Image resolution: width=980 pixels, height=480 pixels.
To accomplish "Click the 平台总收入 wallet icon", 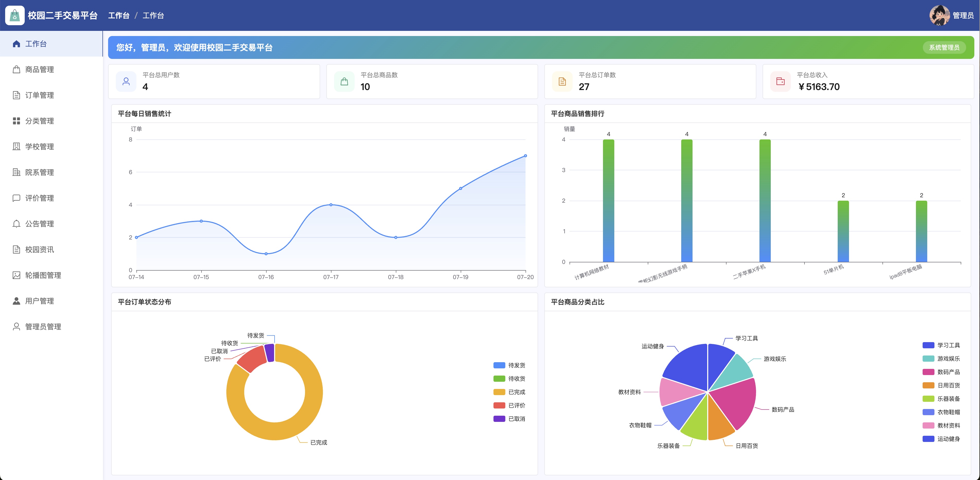I will (780, 81).
